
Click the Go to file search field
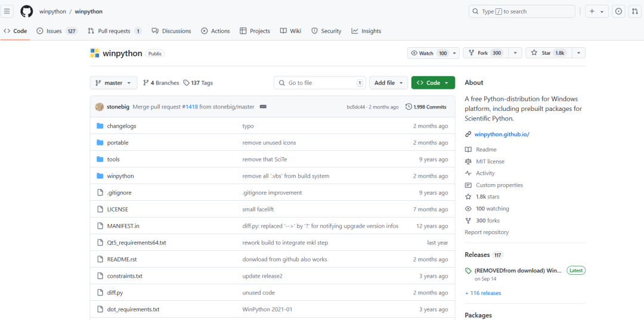[x=320, y=83]
